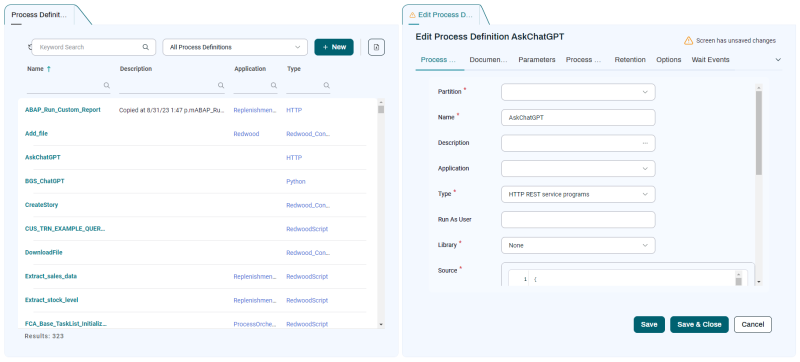Click the refresh icon left of Keyword Search
This screenshot has height=362, width=800.
coord(29,47)
